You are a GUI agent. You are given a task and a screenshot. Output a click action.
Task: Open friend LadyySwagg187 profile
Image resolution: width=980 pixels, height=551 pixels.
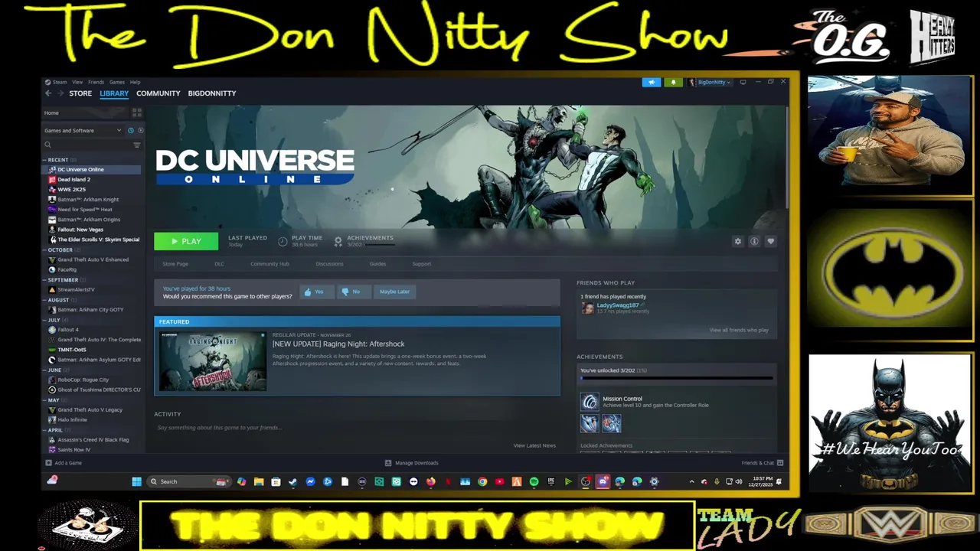617,305
